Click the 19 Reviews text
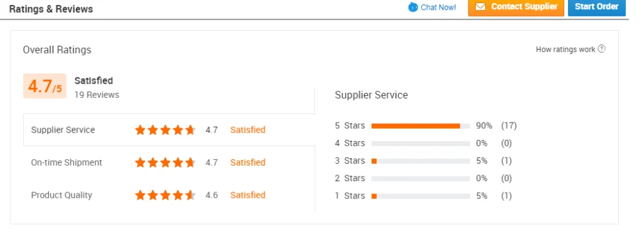 click(x=97, y=95)
